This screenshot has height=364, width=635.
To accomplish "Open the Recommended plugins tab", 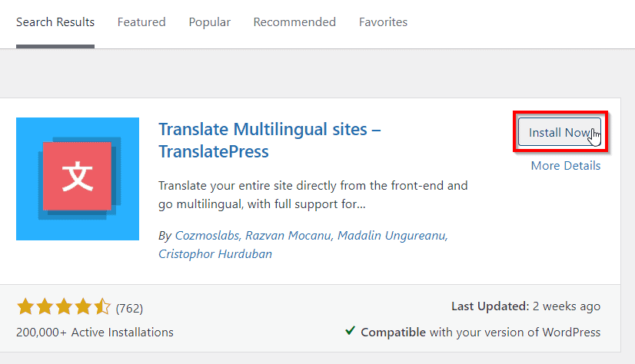I will click(294, 22).
